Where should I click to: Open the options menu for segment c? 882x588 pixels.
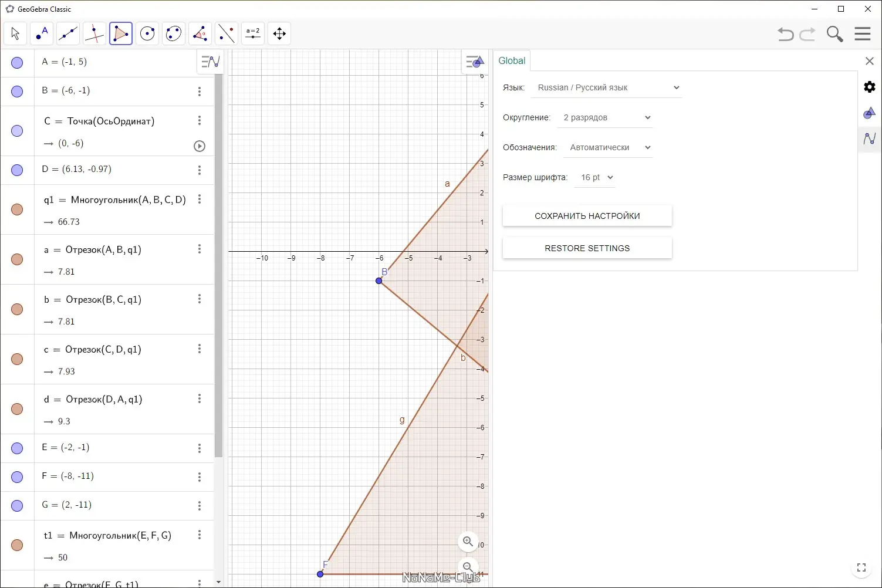click(200, 349)
